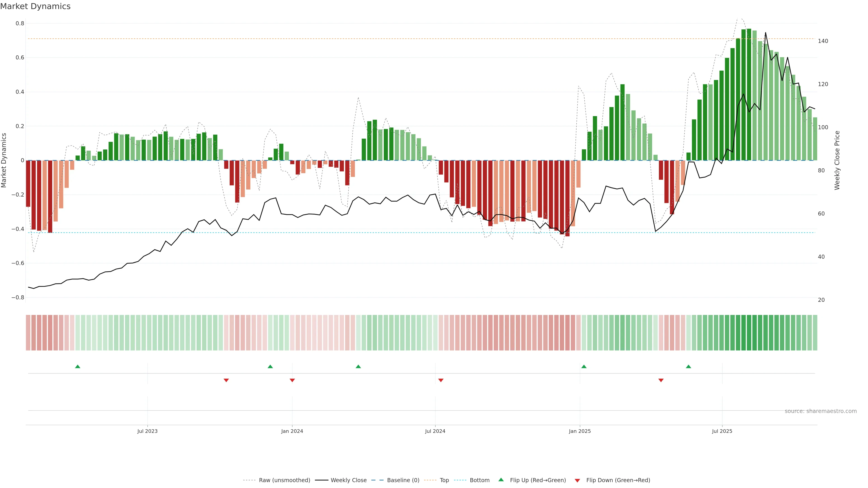This screenshot has width=868, height=488.
Task: Click the Jan 2025 x-axis label
Action: point(580,431)
